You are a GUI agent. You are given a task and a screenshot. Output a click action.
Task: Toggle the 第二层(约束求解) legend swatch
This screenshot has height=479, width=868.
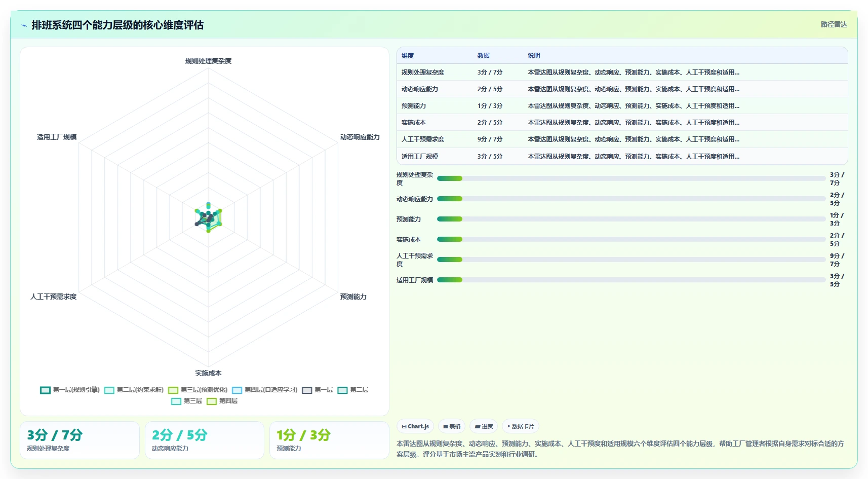[x=109, y=390]
